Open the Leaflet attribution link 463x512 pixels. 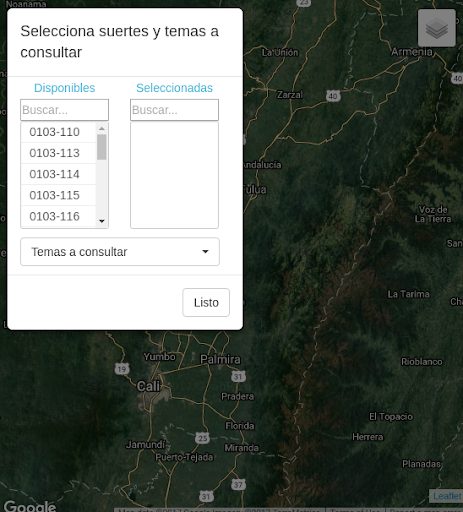(447, 496)
